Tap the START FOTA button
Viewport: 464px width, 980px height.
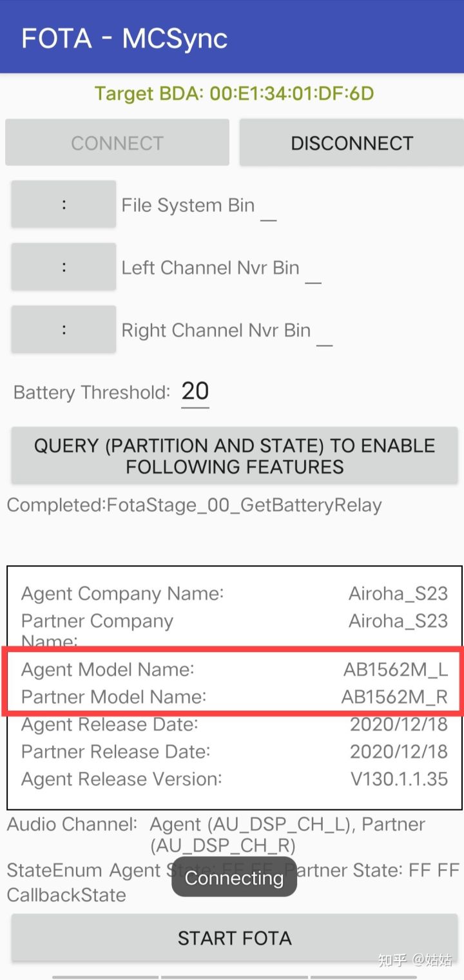pos(235,938)
